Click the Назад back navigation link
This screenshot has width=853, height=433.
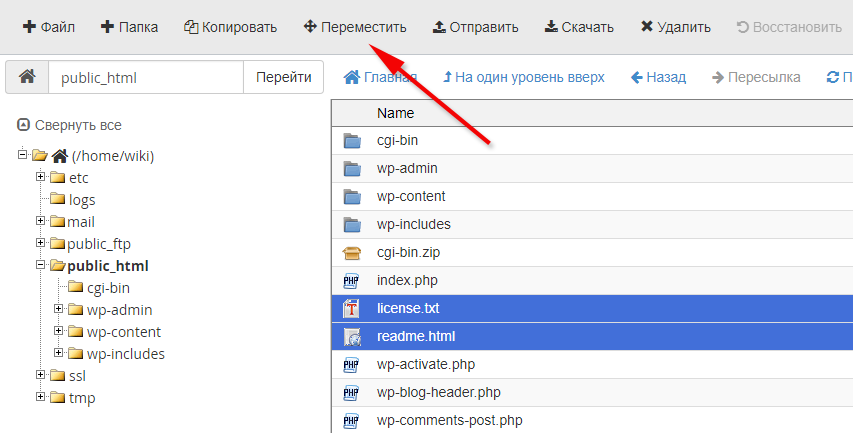click(658, 77)
